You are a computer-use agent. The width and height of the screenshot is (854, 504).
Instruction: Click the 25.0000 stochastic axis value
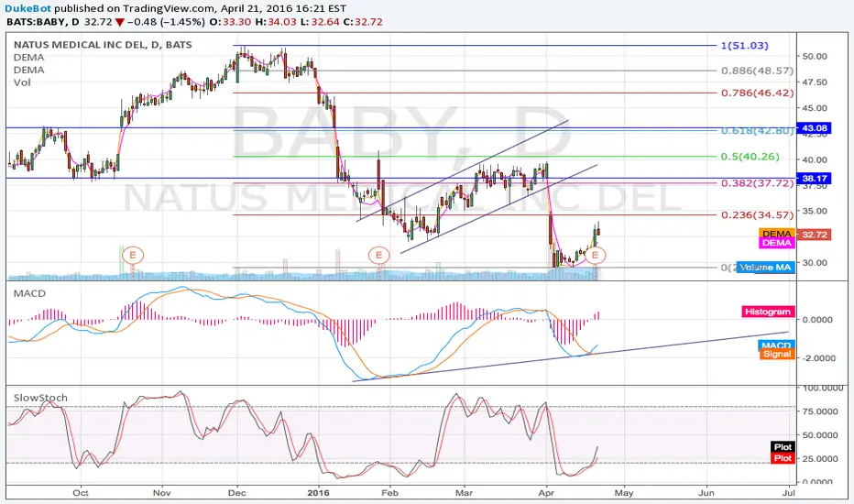coord(820,459)
